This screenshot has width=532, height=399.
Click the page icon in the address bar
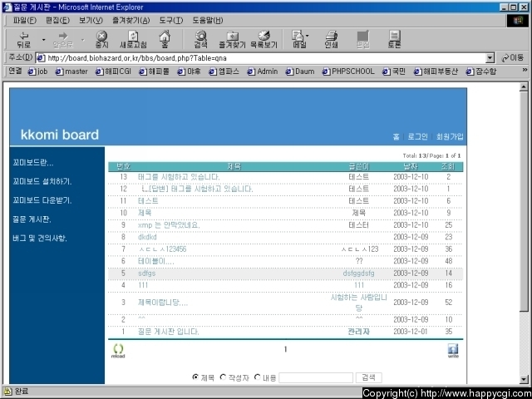41,58
